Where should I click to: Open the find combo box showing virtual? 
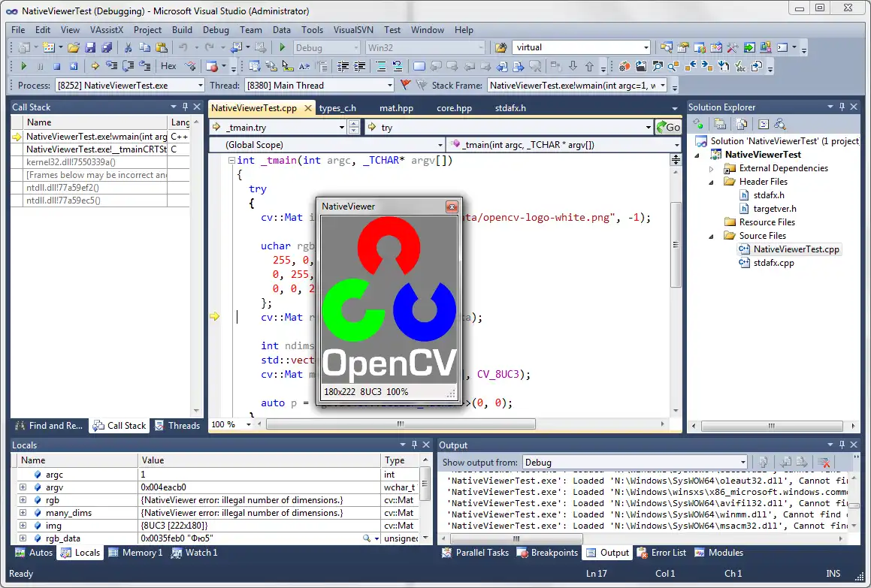point(646,48)
